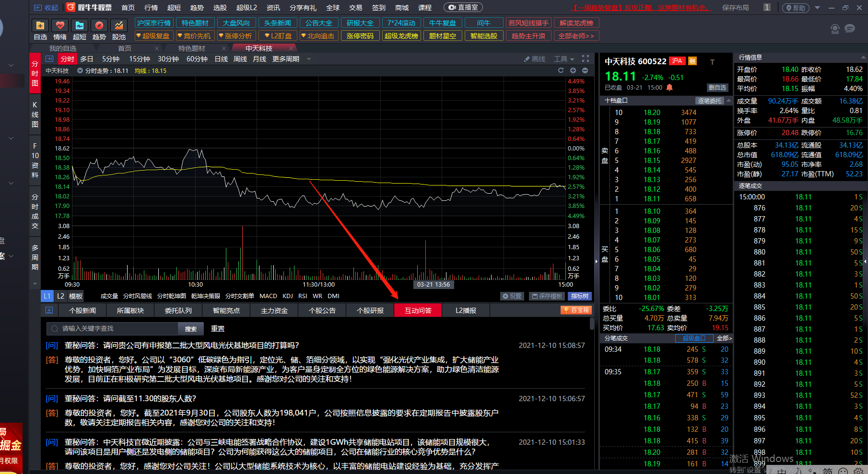Click the layout number 1 icon
The image size is (868, 474).
[x=767, y=8]
